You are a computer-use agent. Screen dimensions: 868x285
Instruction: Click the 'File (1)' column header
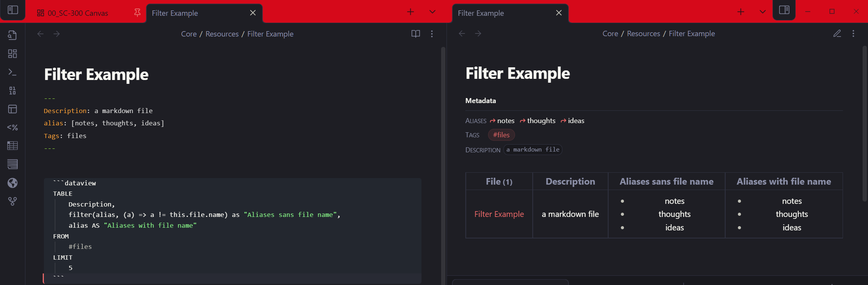coord(499,182)
